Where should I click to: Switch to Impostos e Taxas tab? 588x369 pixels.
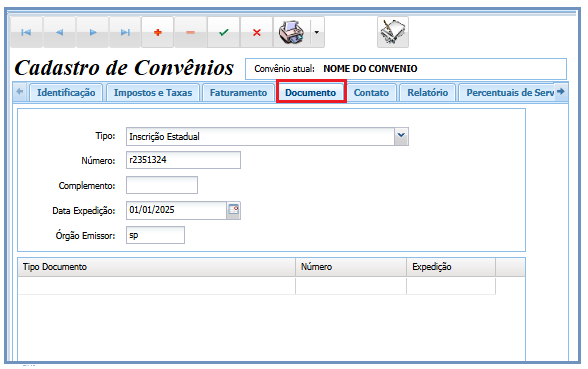[x=153, y=93]
